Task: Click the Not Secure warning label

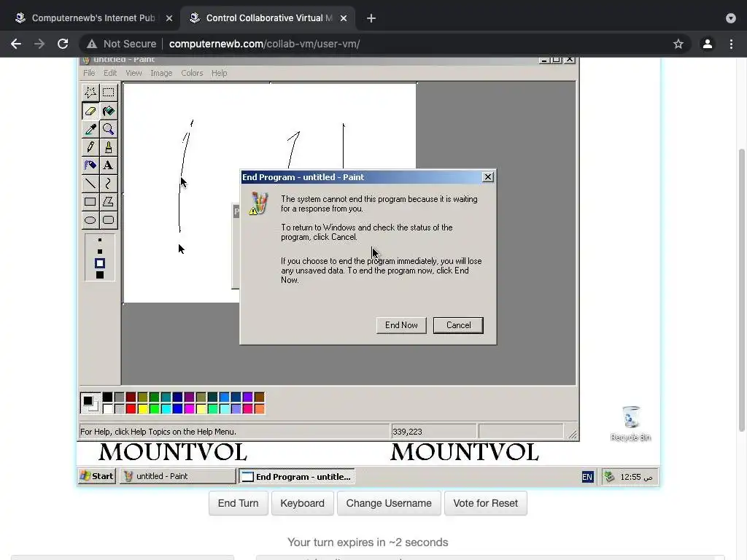Action: (122, 44)
